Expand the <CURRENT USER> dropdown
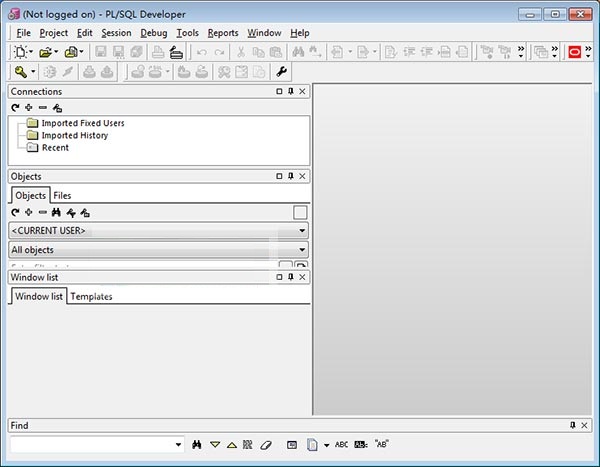This screenshot has width=600, height=467. tap(302, 231)
